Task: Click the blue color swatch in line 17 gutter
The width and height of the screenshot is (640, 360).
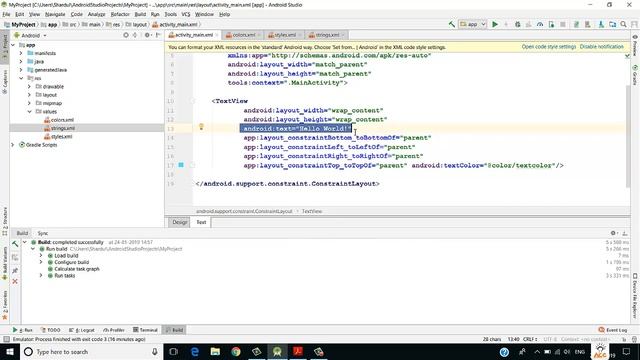Action: pyautogui.click(x=181, y=165)
